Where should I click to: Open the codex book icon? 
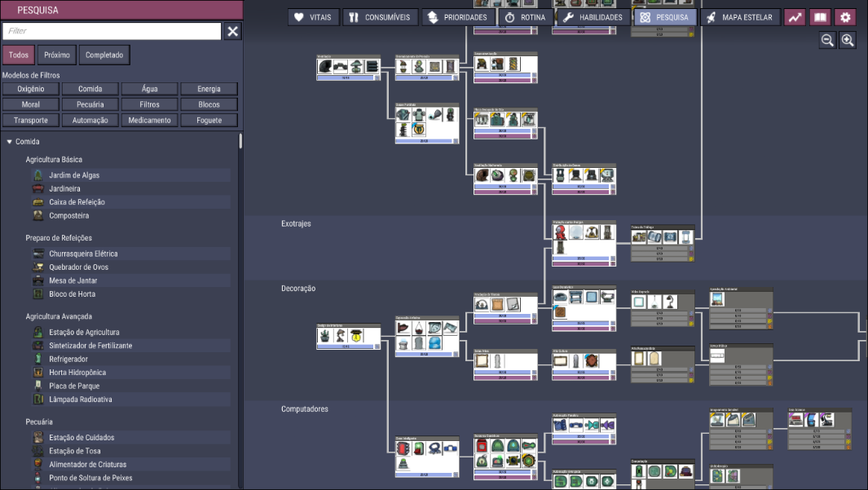(x=820, y=17)
